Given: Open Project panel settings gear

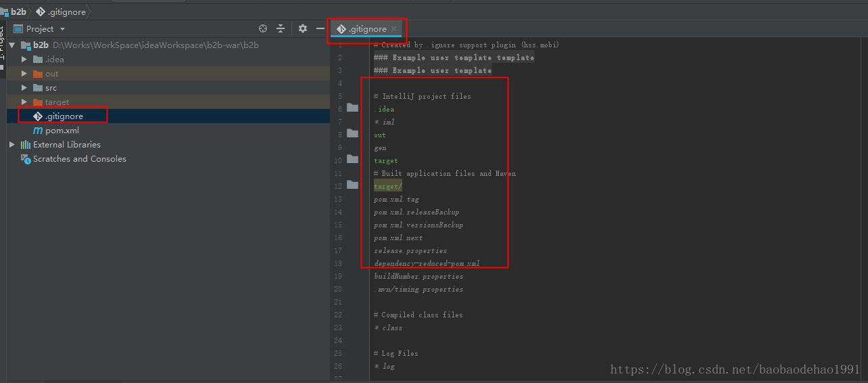Looking at the screenshot, I should point(303,28).
